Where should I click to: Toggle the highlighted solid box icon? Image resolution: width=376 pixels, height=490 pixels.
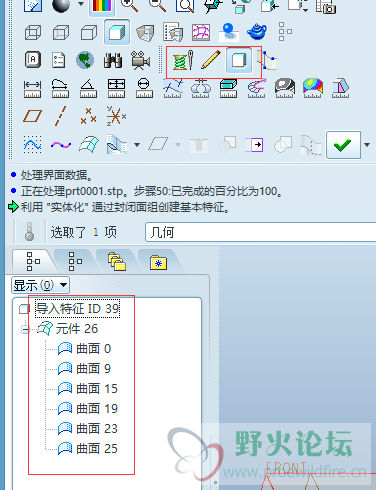239,60
